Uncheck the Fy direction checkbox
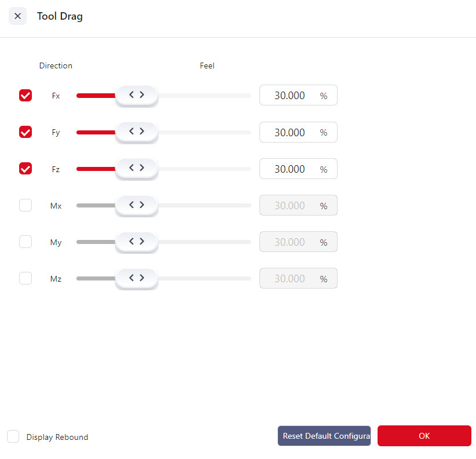476x459 pixels. pos(25,132)
